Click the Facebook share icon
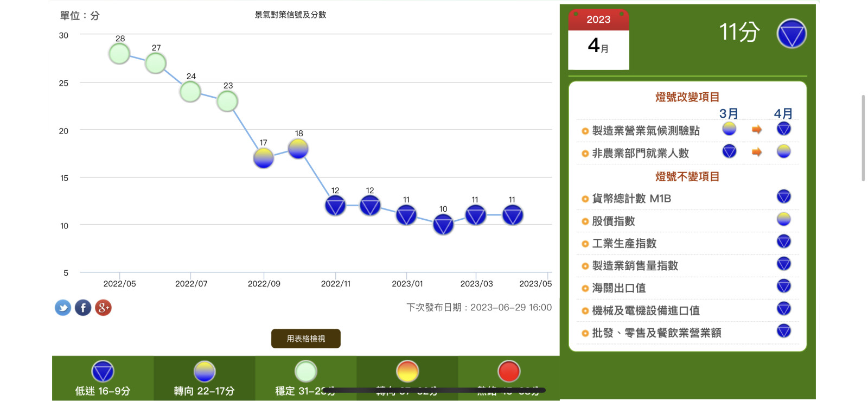Image resolution: width=868 pixels, height=401 pixels. pos(83,308)
